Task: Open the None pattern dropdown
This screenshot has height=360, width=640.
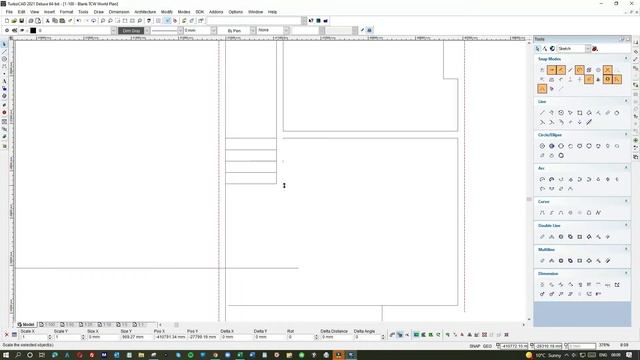Action: 286,31
